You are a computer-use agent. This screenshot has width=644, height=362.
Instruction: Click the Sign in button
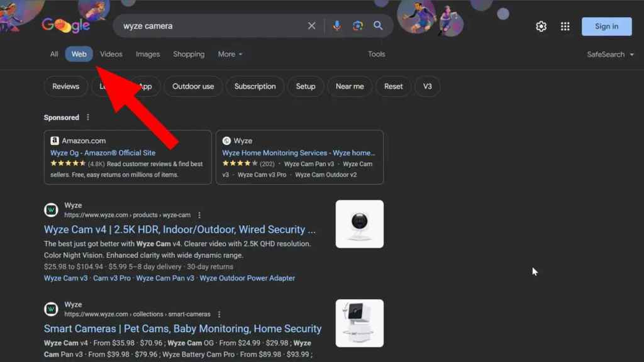(607, 26)
